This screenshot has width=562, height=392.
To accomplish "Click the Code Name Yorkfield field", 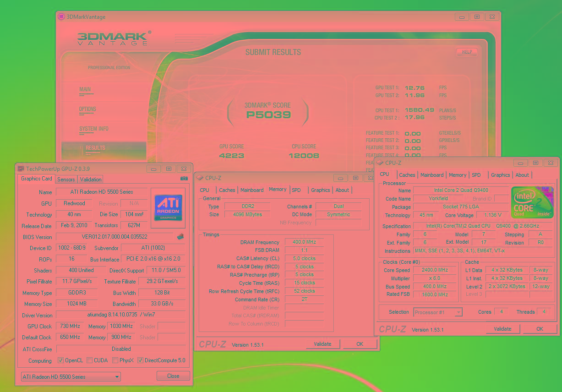I will pos(438,199).
